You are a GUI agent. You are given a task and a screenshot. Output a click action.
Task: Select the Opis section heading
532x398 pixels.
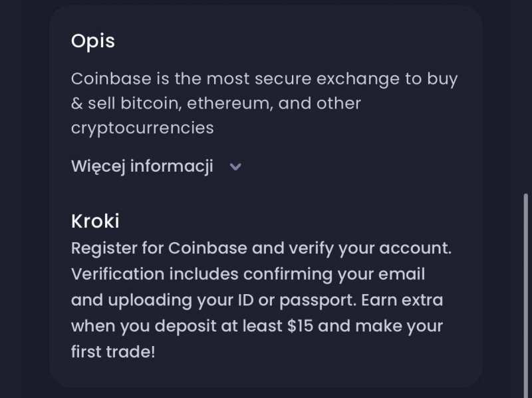93,41
